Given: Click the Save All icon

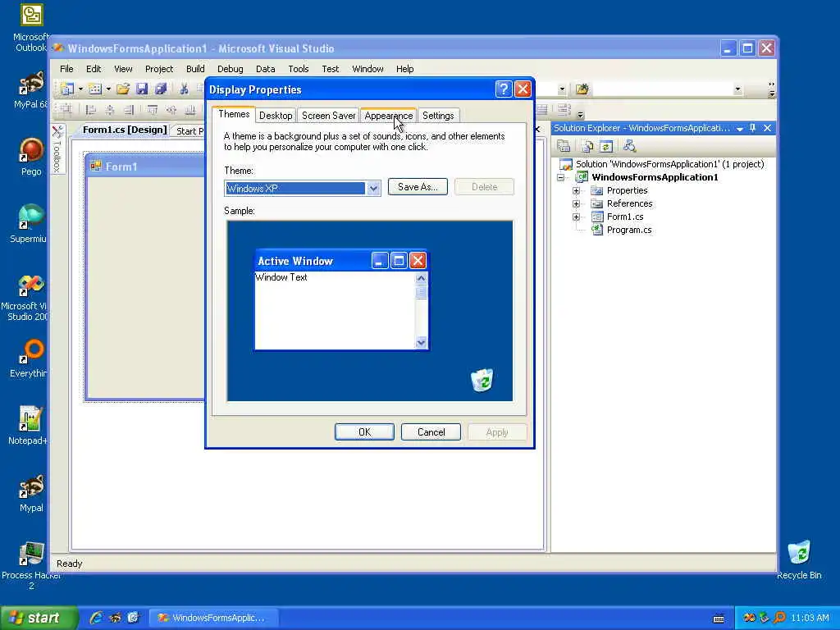Looking at the screenshot, I should tap(160, 89).
